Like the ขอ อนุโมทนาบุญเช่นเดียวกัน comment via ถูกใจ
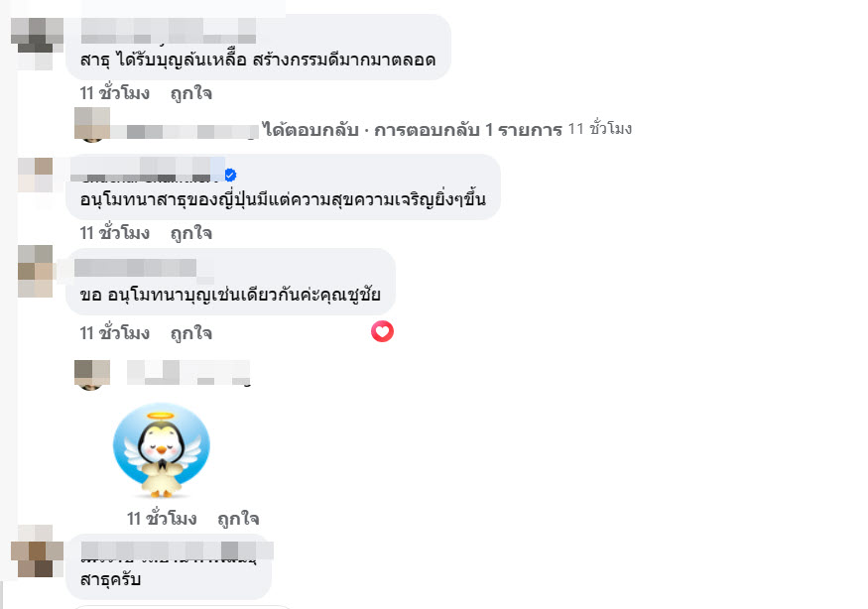 click(191, 333)
